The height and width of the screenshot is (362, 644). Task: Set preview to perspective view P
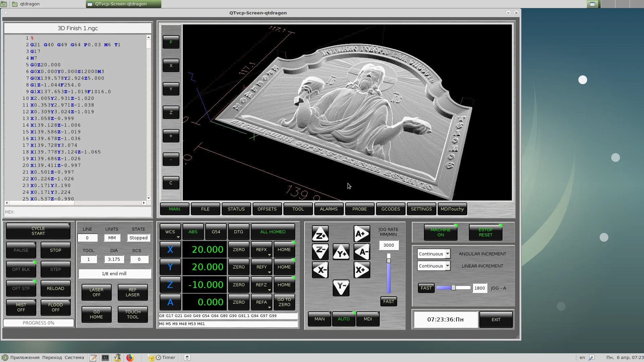171,42
